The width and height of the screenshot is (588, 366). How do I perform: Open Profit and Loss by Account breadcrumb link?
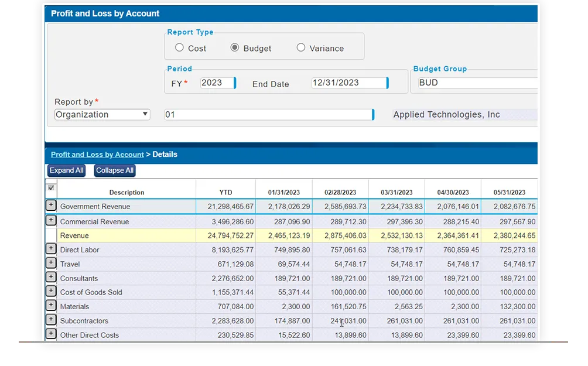pyautogui.click(x=97, y=155)
